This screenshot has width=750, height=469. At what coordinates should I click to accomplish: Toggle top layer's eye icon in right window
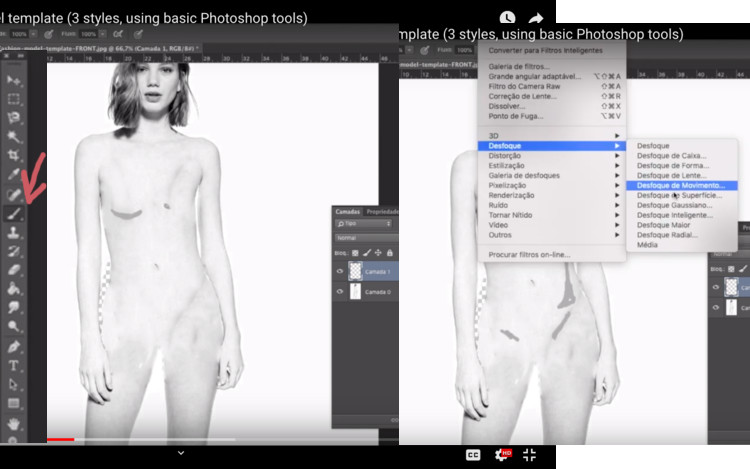[x=716, y=287]
